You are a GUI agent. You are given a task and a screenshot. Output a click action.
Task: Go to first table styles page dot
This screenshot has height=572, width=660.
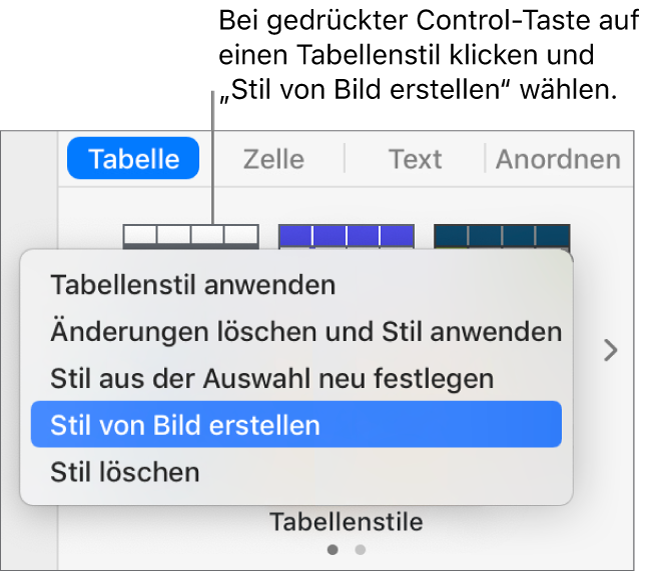coord(333,549)
